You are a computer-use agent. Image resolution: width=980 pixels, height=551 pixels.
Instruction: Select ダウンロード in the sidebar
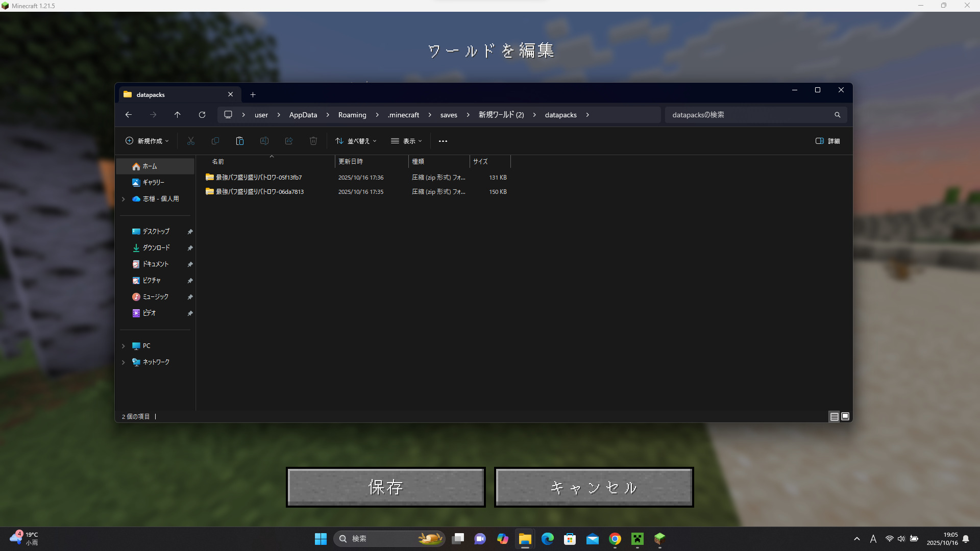click(x=156, y=247)
